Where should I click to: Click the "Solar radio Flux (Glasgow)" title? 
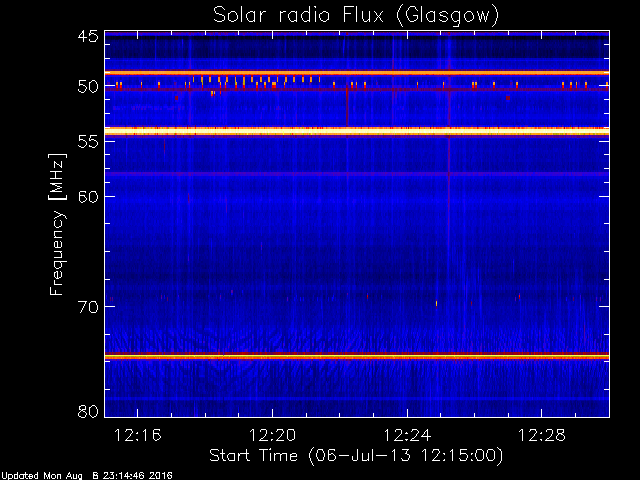tap(356, 16)
